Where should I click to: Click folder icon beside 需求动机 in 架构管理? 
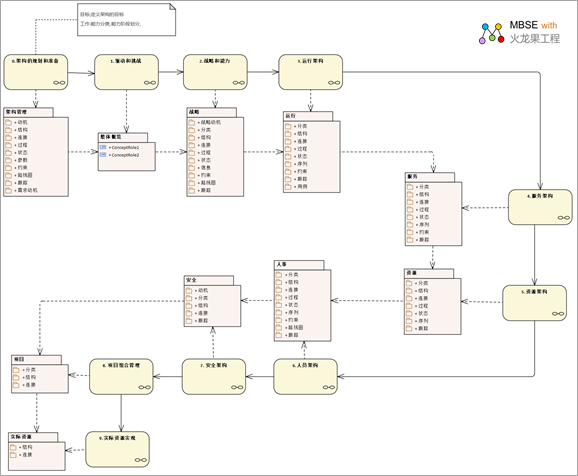pyautogui.click(x=8, y=190)
